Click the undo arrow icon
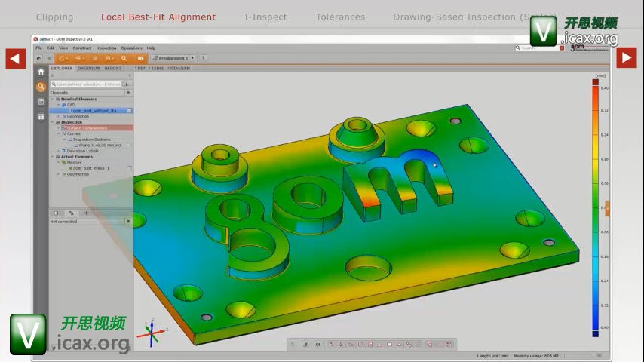The height and width of the screenshot is (362, 644). coord(38,58)
